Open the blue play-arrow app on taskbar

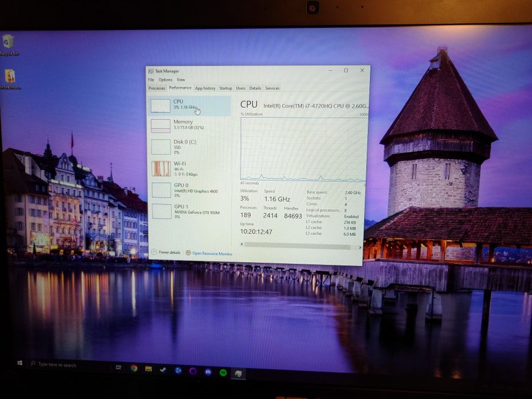click(178, 370)
